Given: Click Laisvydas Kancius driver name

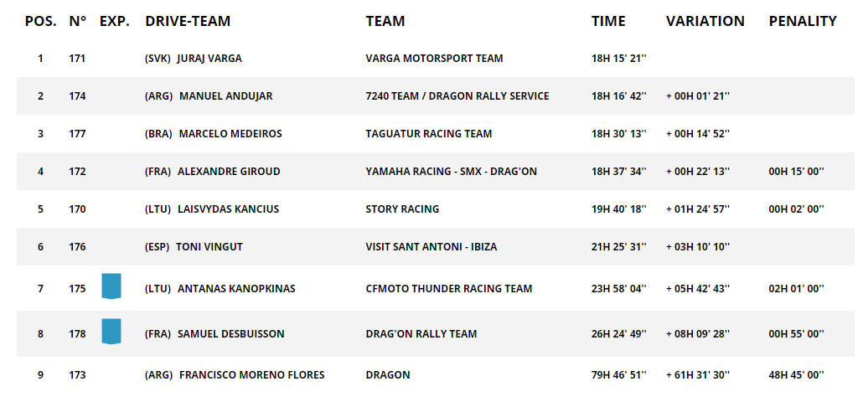Looking at the screenshot, I should (228, 209).
